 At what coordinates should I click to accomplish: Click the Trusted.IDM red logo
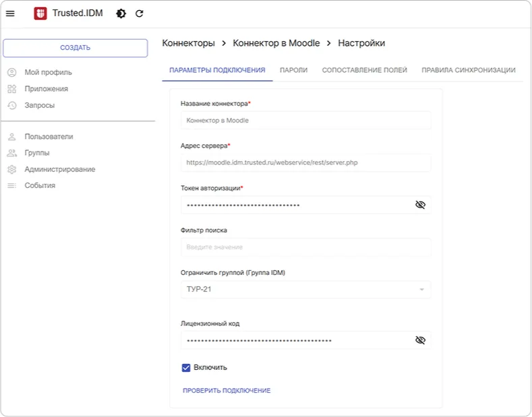click(x=40, y=13)
